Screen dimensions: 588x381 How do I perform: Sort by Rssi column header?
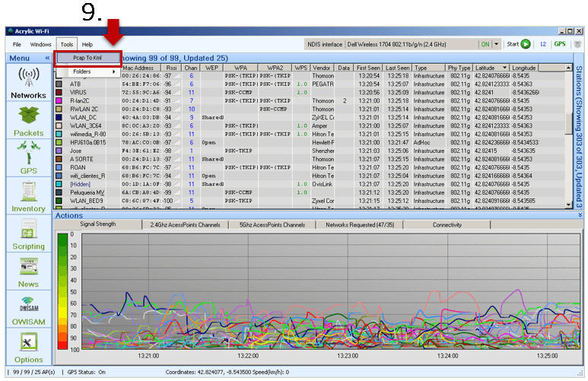171,68
